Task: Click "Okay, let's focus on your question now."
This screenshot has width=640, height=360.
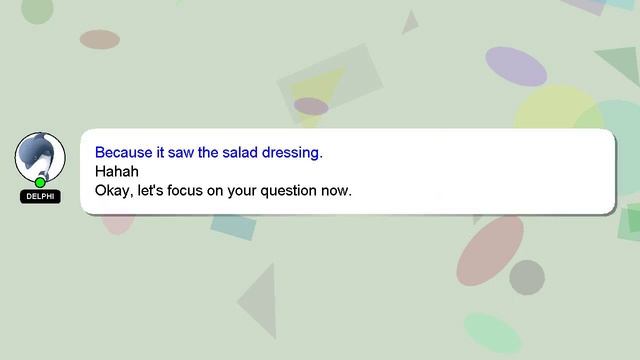Action: pos(223,191)
